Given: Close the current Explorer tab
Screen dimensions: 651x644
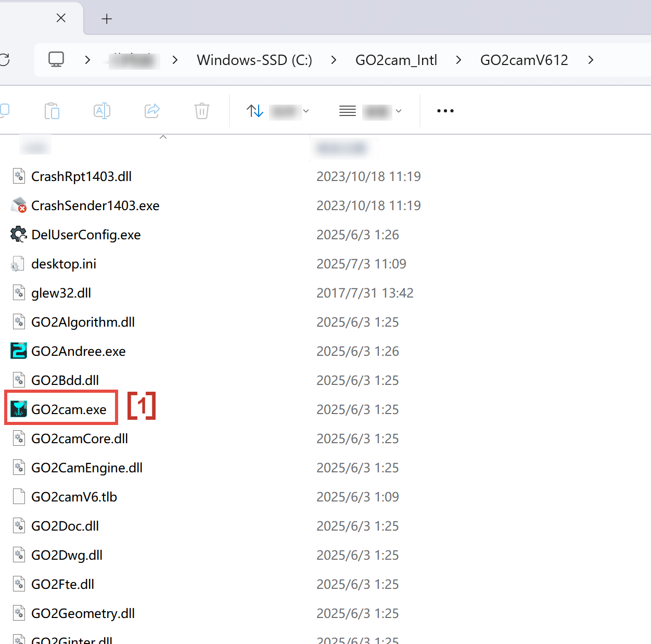Looking at the screenshot, I should [x=61, y=18].
